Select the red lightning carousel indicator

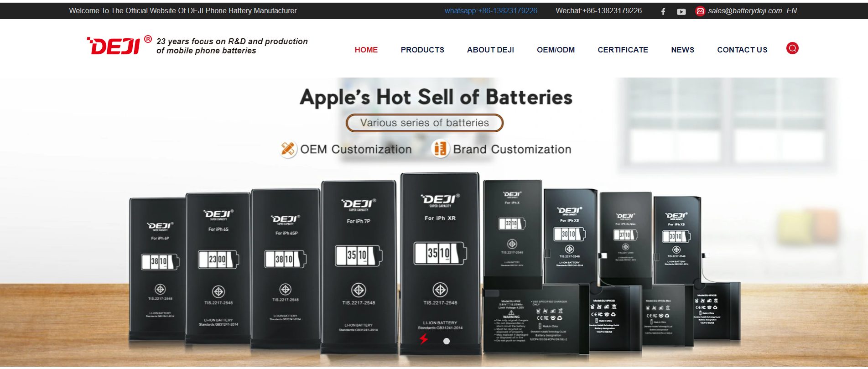coord(424,339)
